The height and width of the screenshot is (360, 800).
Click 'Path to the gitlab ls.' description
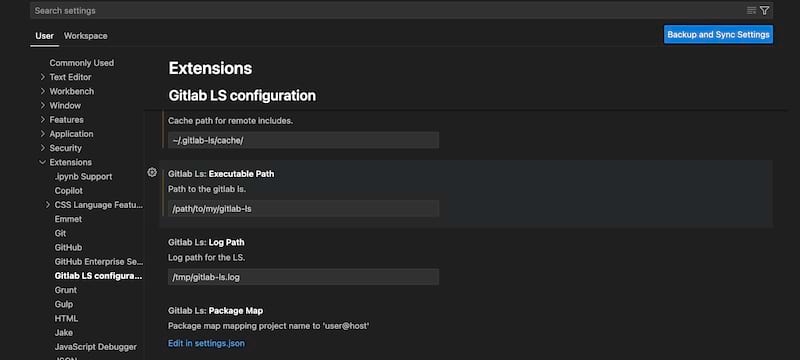(207, 189)
